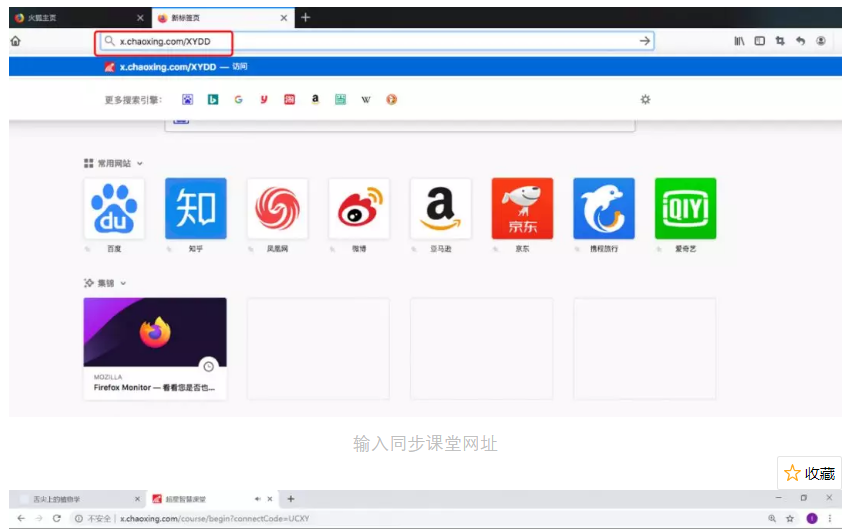This screenshot has height=529, width=860.
Task: Switch to the 火狐主页 tab
Action: point(70,17)
